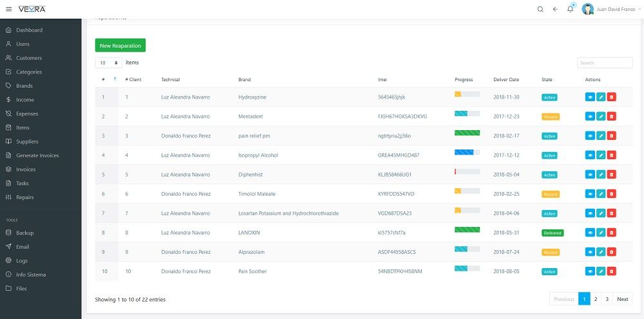
Task: Click the New Reaparation button
Action: pos(120,46)
